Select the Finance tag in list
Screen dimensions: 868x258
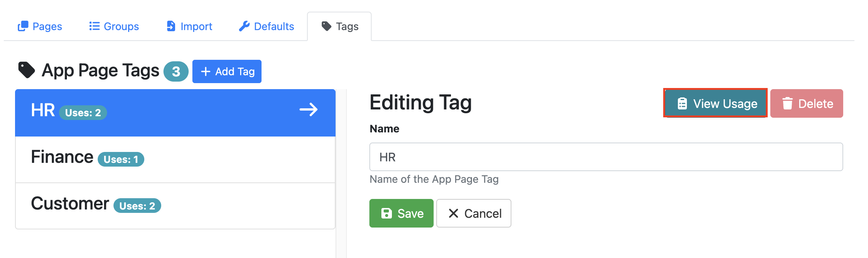[175, 159]
